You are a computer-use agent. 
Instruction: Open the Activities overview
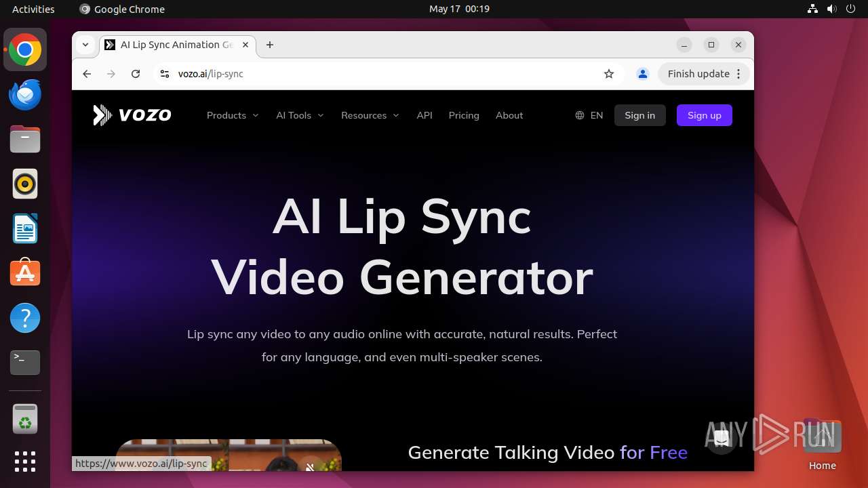point(33,9)
